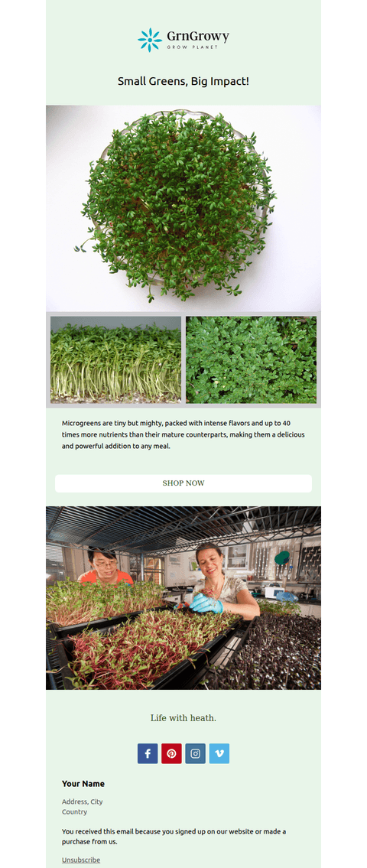Select the 'Address, City' line
The width and height of the screenshot is (367, 868).
pos(82,801)
